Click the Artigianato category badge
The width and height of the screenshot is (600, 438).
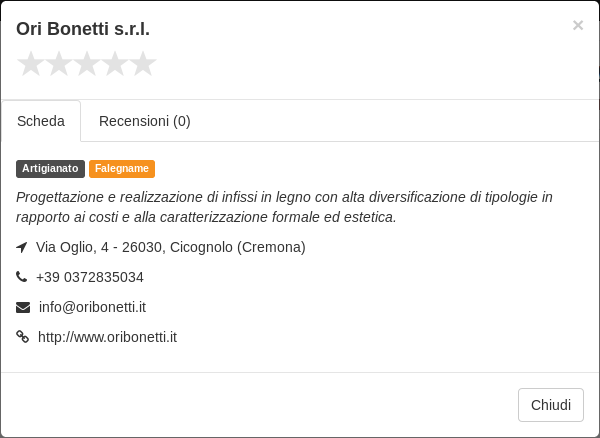(x=50, y=169)
